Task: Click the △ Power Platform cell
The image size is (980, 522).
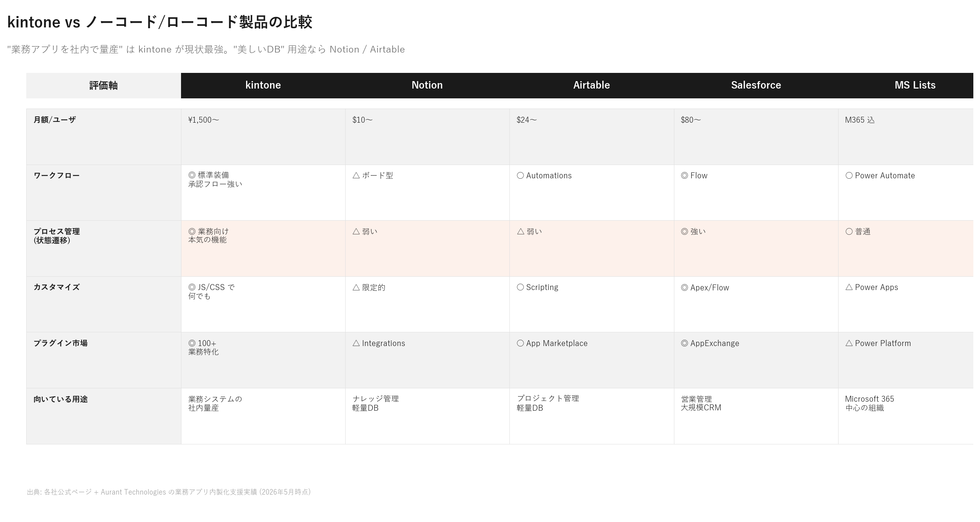Action: (x=906, y=360)
